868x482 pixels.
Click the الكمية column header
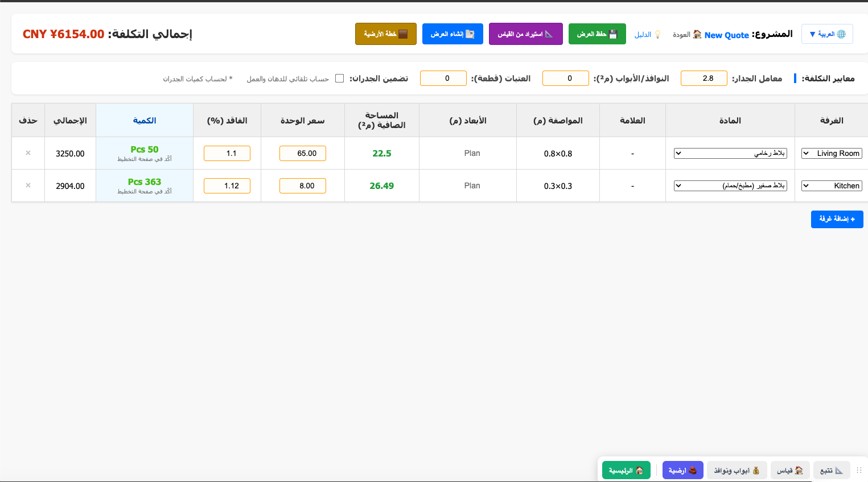[145, 121]
